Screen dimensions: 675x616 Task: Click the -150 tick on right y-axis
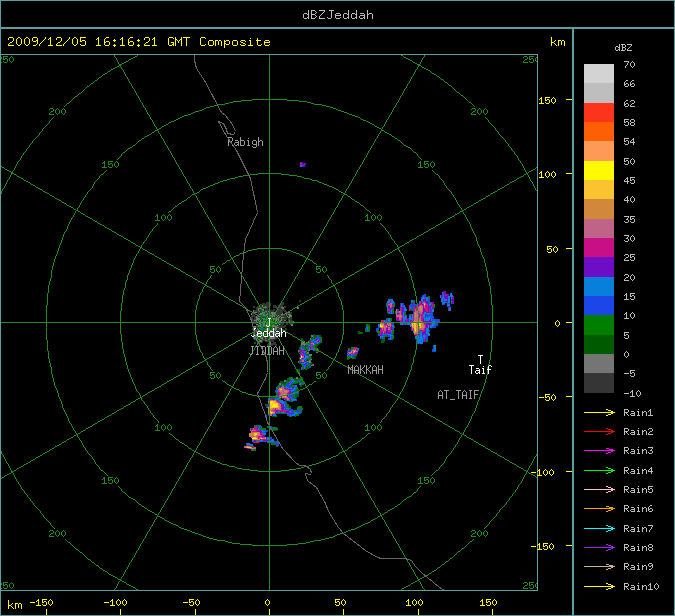[x=543, y=546]
